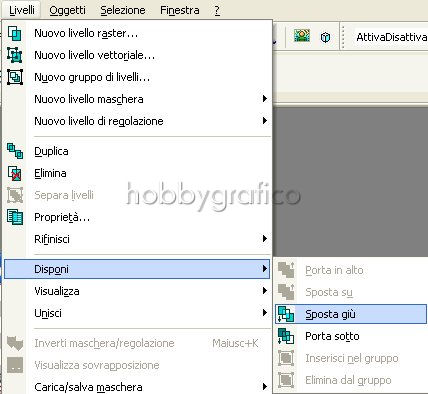This screenshot has width=428, height=394.
Task: Open the ? help menu
Action: point(217,10)
